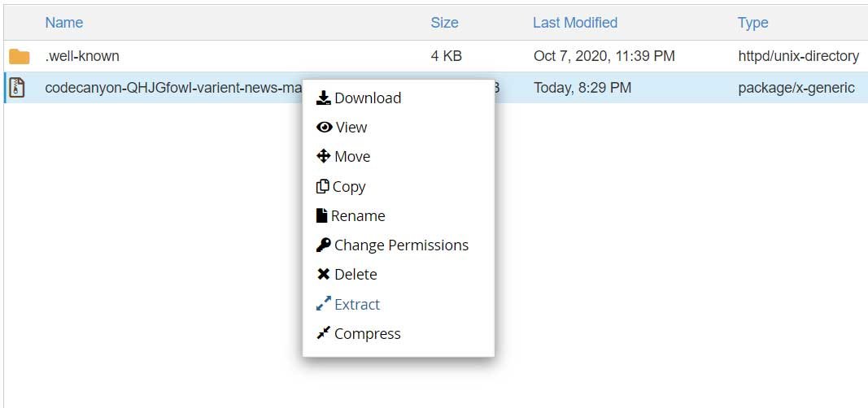Choose Compress in the context menu
This screenshot has height=408, width=868.
(x=367, y=334)
